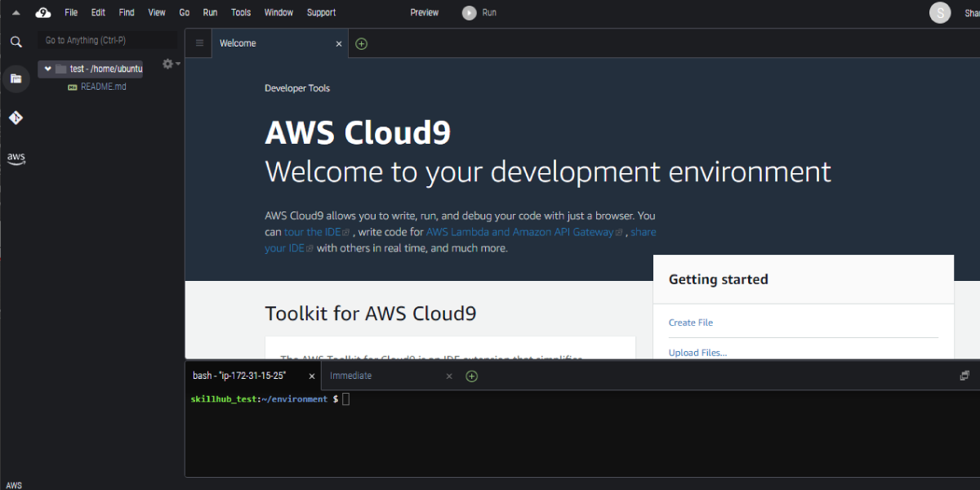Click the Getting started heading
The width and height of the screenshot is (980, 490).
coord(719,279)
